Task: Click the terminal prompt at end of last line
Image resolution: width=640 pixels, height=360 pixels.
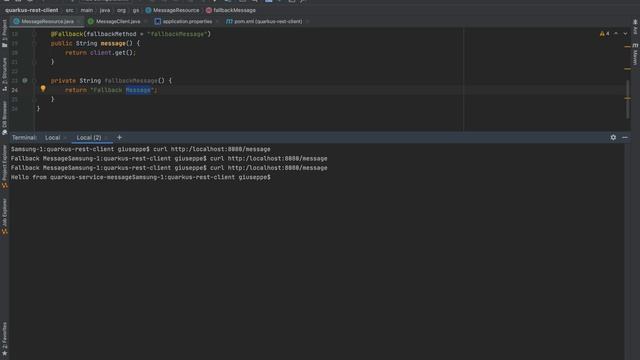Action: coord(201,177)
